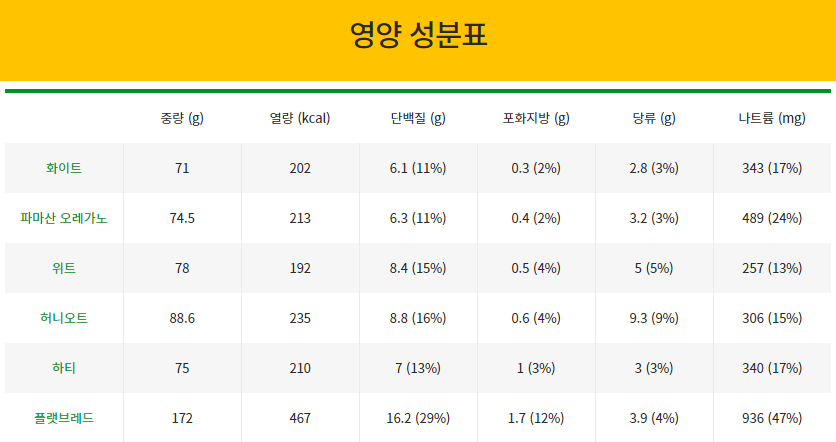
Task: Click saturated fat cell 0.6 (4%)
Action: coord(536,318)
